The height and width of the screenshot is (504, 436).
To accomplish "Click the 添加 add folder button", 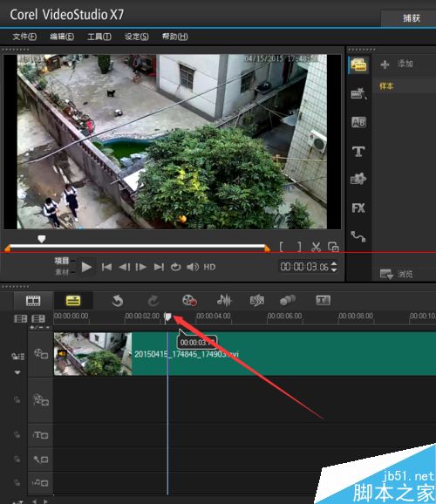I will coord(397,64).
